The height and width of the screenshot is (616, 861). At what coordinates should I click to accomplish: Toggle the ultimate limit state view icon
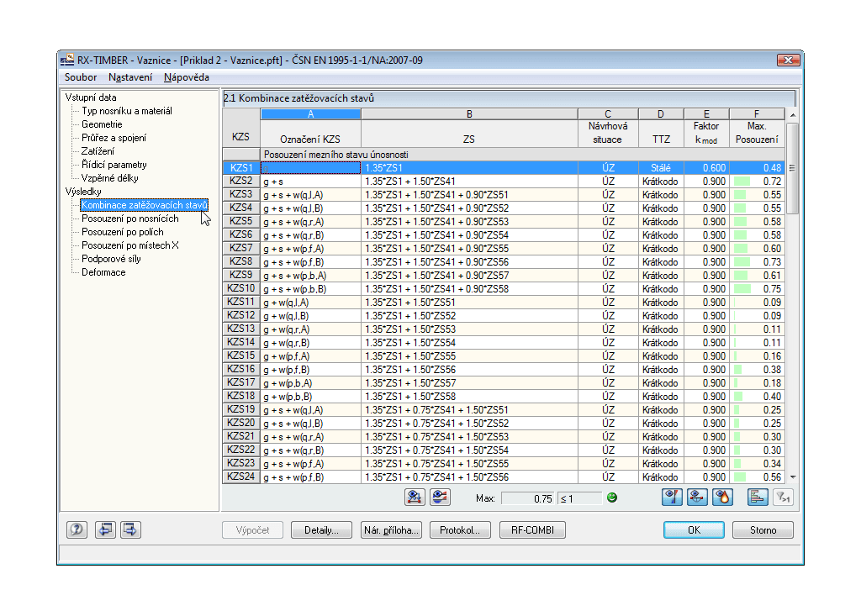click(672, 498)
